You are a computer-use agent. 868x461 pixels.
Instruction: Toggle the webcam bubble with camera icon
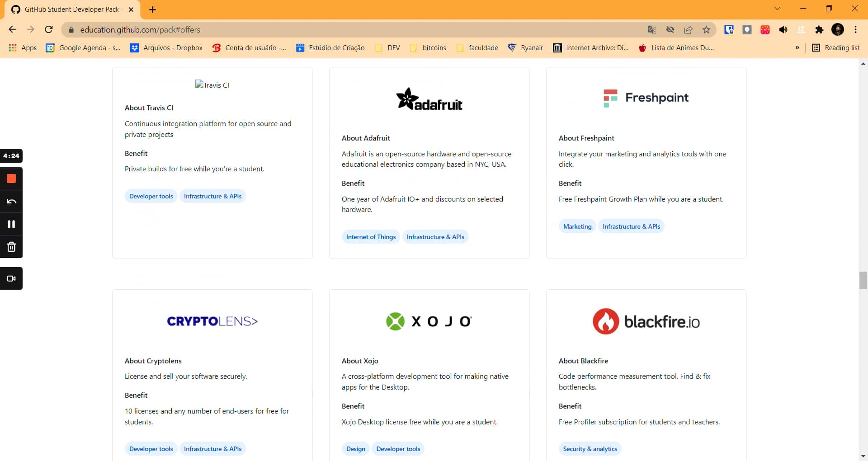(11, 278)
